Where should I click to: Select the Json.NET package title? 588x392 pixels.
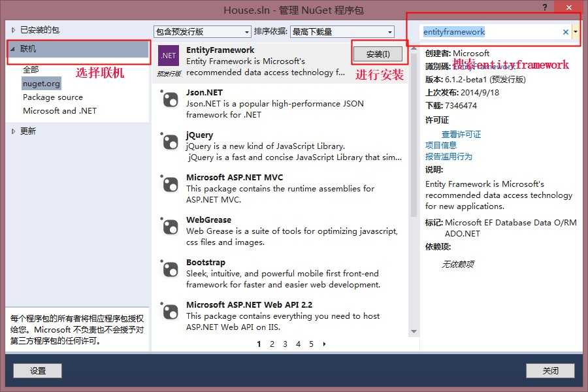pyautogui.click(x=204, y=92)
